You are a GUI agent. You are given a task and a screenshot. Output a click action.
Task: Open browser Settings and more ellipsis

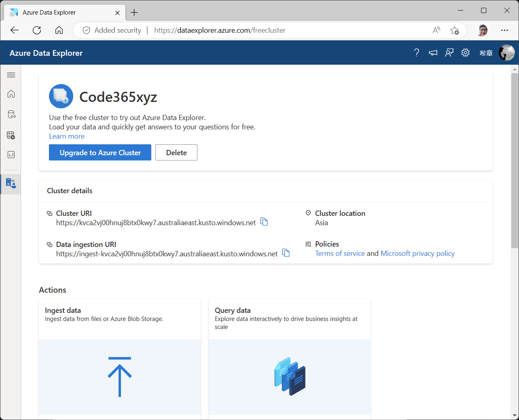coord(504,30)
